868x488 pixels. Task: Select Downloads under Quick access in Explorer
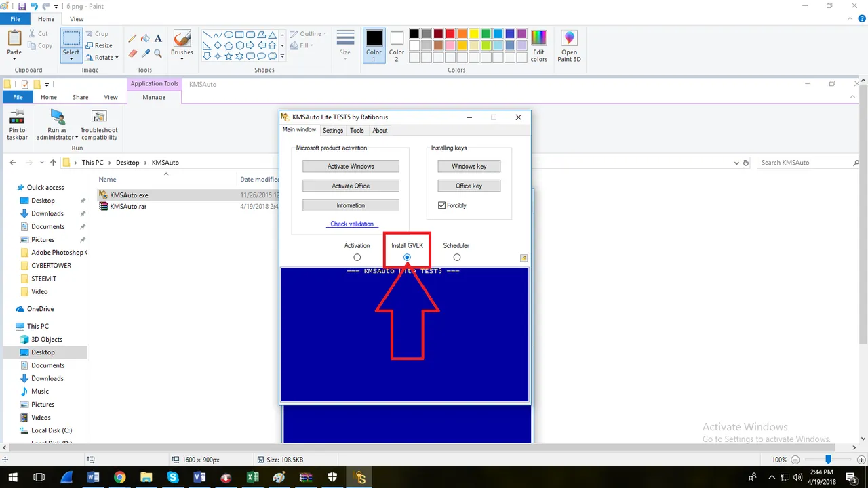point(47,213)
